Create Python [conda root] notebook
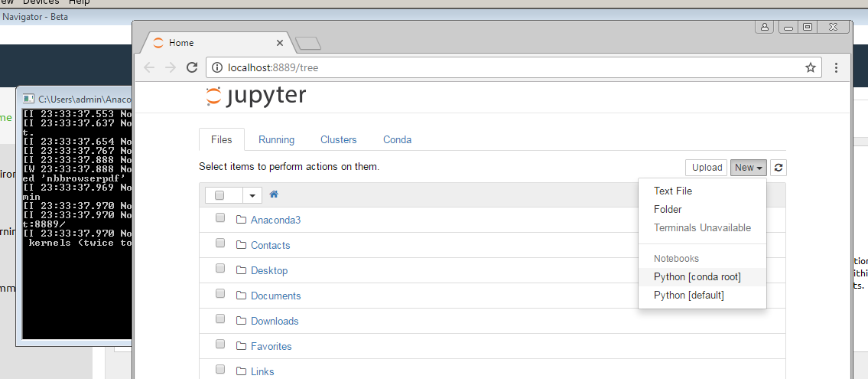 tap(697, 276)
